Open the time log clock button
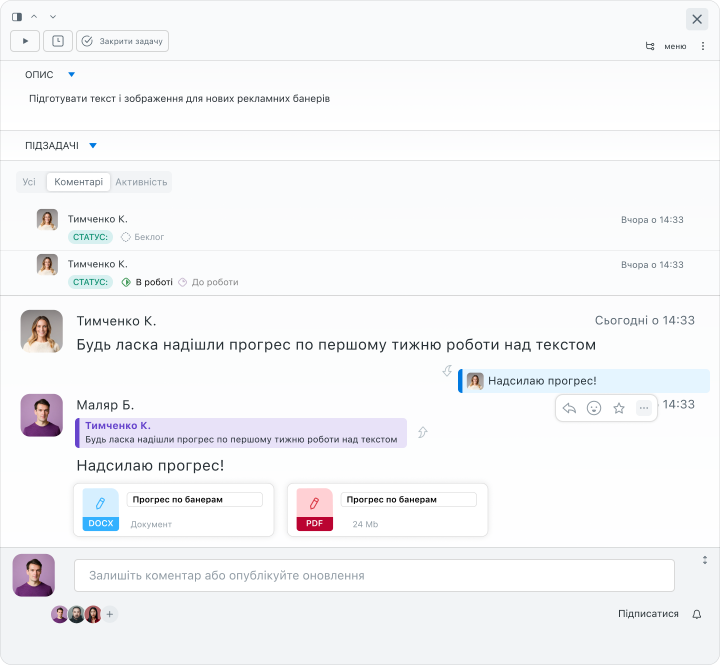 pyautogui.click(x=58, y=41)
